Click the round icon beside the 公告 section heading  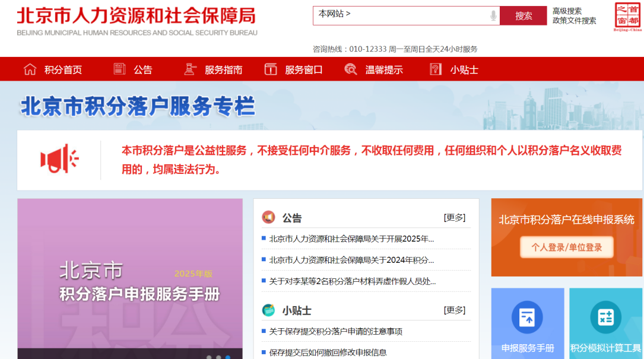click(x=269, y=217)
